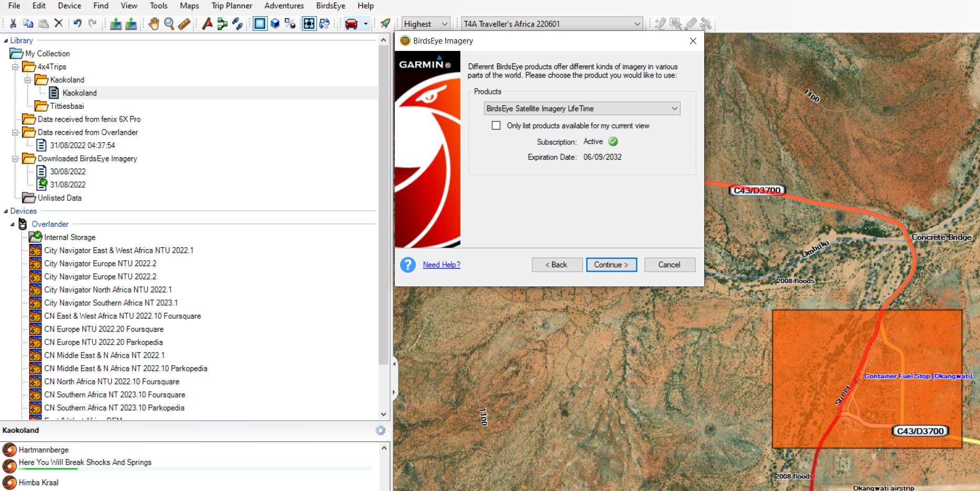The height and width of the screenshot is (491, 980).
Task: Switch to the 3D cube map view
Action: [275, 24]
